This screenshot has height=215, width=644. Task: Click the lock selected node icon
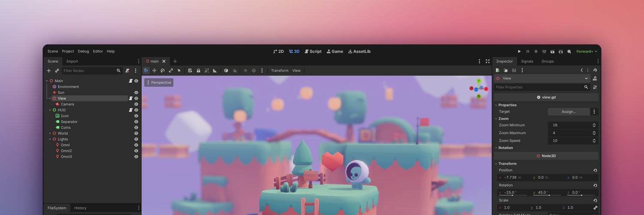click(198, 71)
